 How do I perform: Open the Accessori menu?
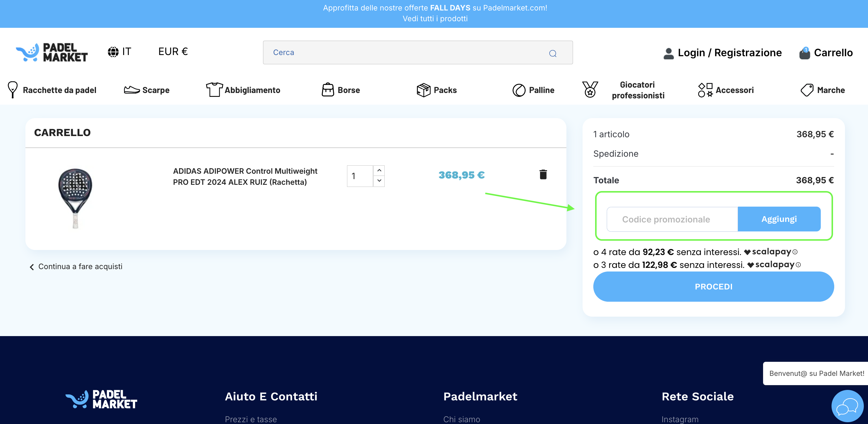735,90
